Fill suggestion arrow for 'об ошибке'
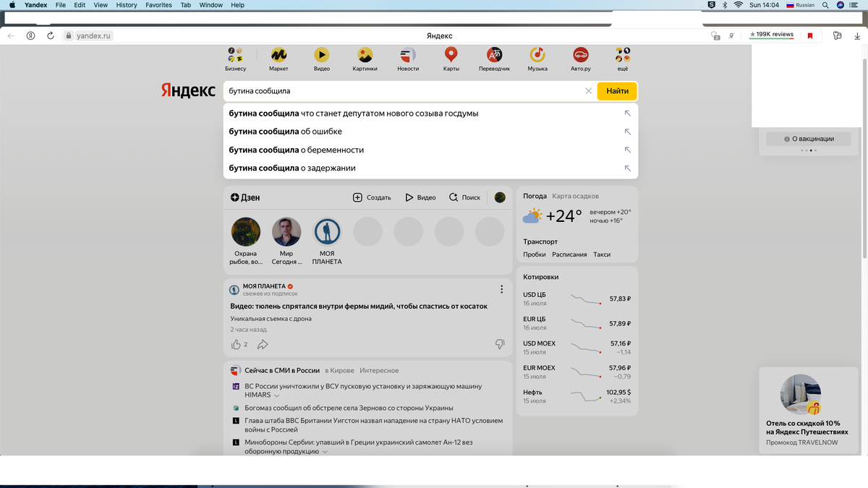 (627, 132)
